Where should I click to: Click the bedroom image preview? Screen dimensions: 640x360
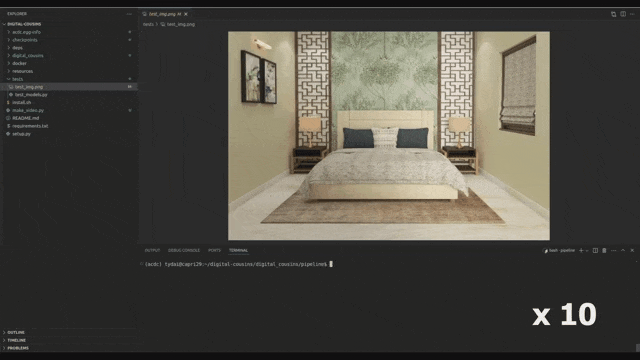point(389,136)
